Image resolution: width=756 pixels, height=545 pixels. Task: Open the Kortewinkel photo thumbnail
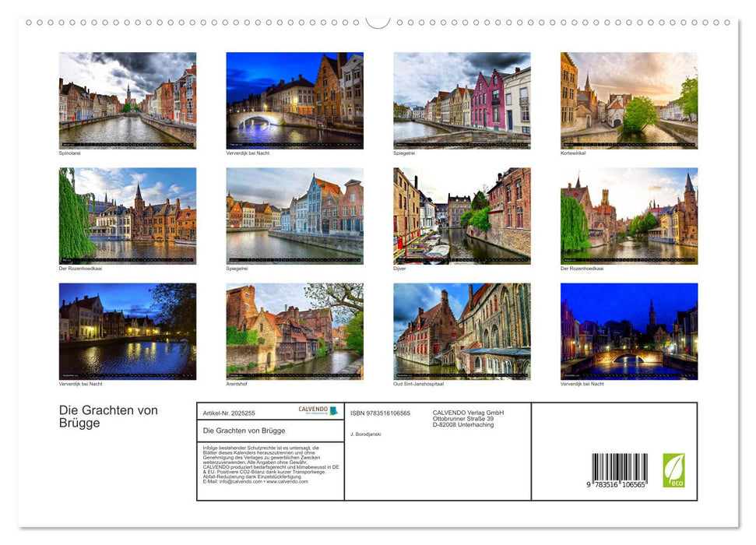pyautogui.click(x=629, y=99)
